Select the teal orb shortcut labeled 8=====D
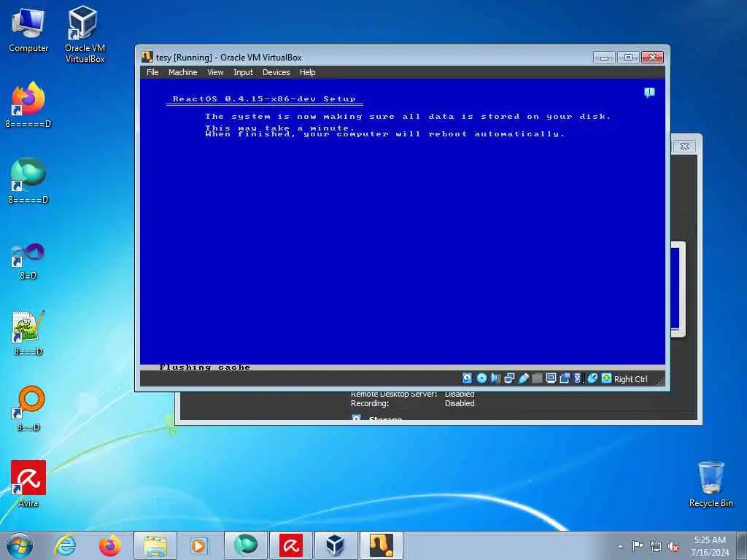Screen dimensions: 747x560 tap(28, 181)
